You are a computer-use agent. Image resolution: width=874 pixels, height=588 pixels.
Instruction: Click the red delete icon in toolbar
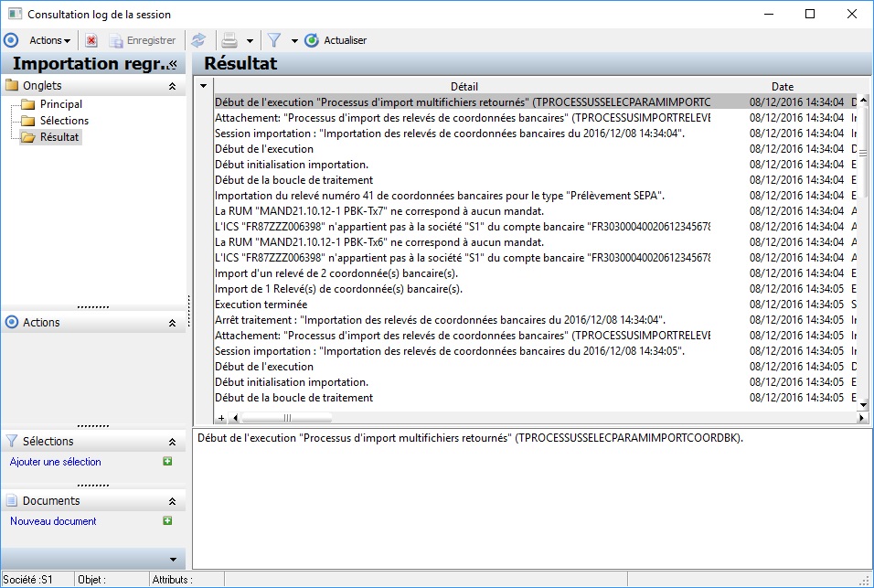91,40
